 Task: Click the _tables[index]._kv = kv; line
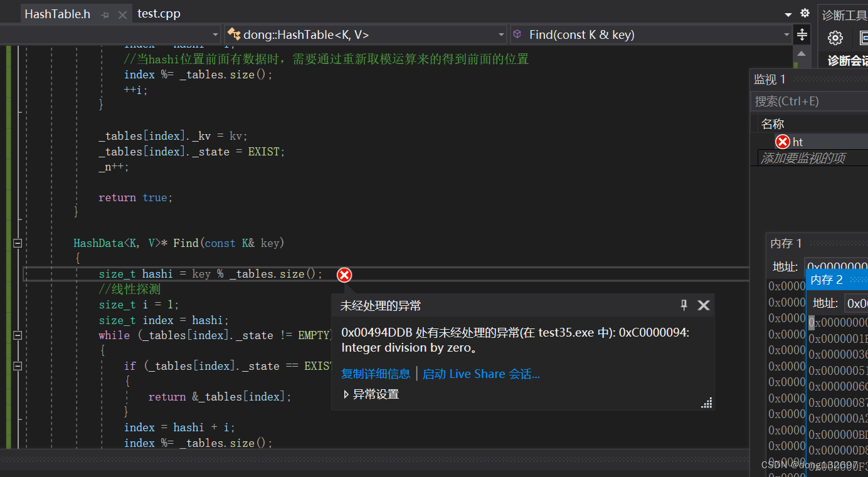173,136
